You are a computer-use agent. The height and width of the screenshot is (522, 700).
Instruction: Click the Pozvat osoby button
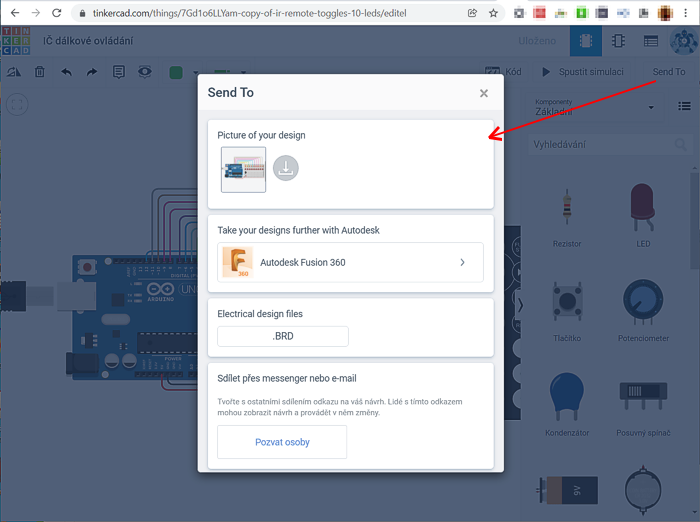pos(282,442)
